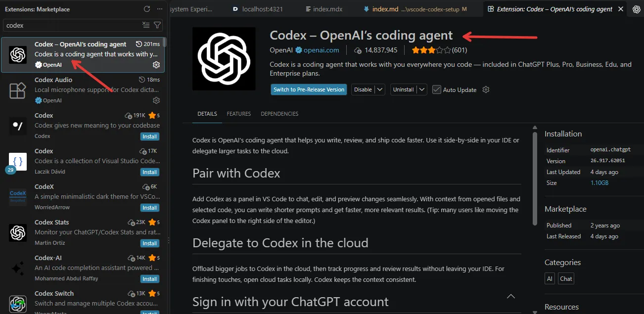
Task: Select the Codex – OpenAI's coding agent list item
Action: click(83, 55)
